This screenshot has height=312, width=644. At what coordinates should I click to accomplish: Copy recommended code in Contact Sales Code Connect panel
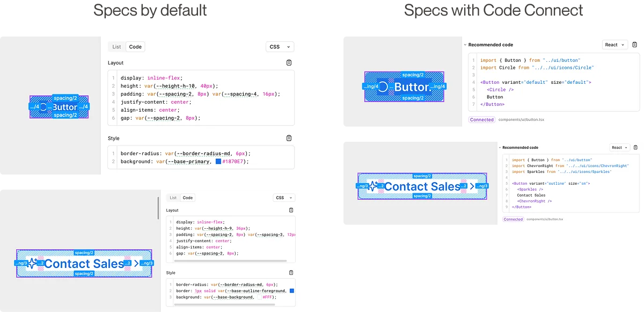pos(635,148)
